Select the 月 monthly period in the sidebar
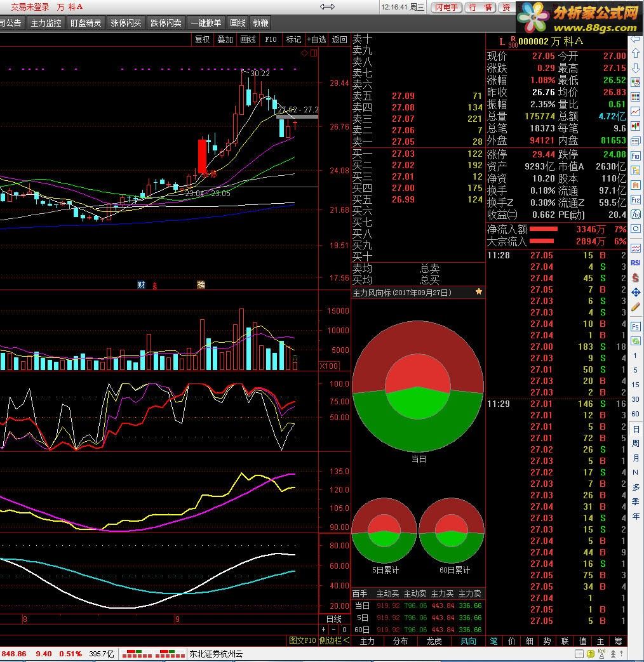644x662 pixels. [636, 458]
